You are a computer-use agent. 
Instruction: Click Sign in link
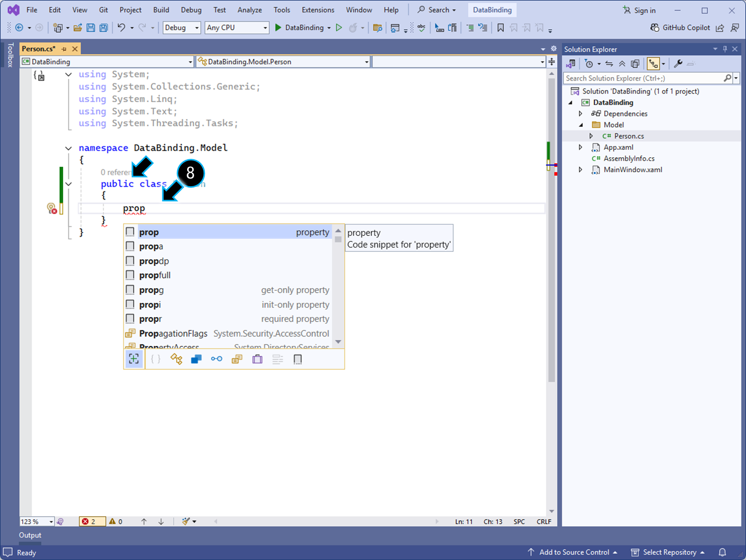640,10
